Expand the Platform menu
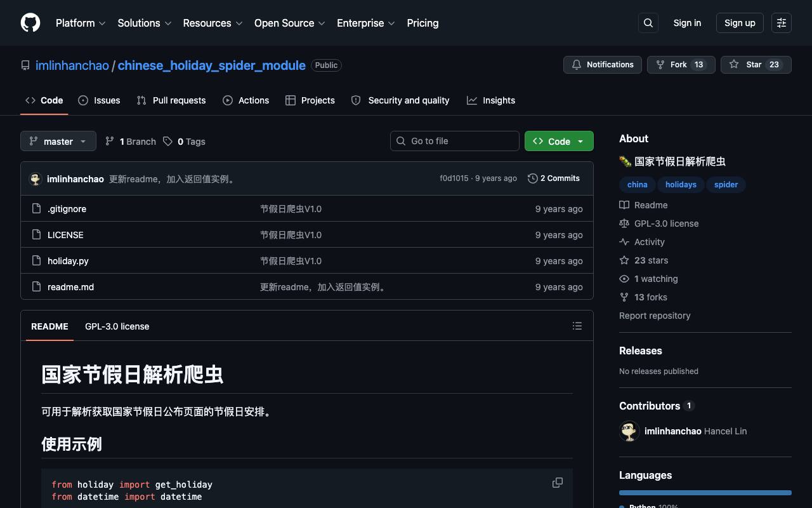Viewport: 812px width, 508px height. [81, 23]
